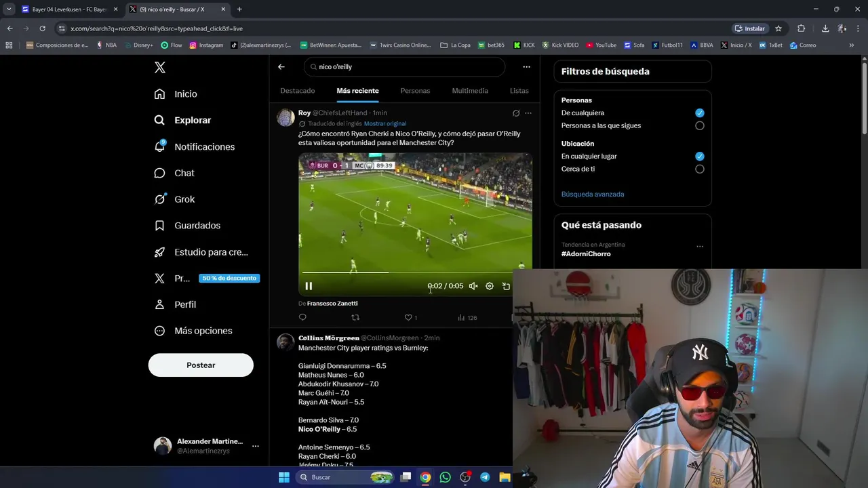This screenshot has height=488, width=868.
Task: Reload the page
Action: click(42, 28)
